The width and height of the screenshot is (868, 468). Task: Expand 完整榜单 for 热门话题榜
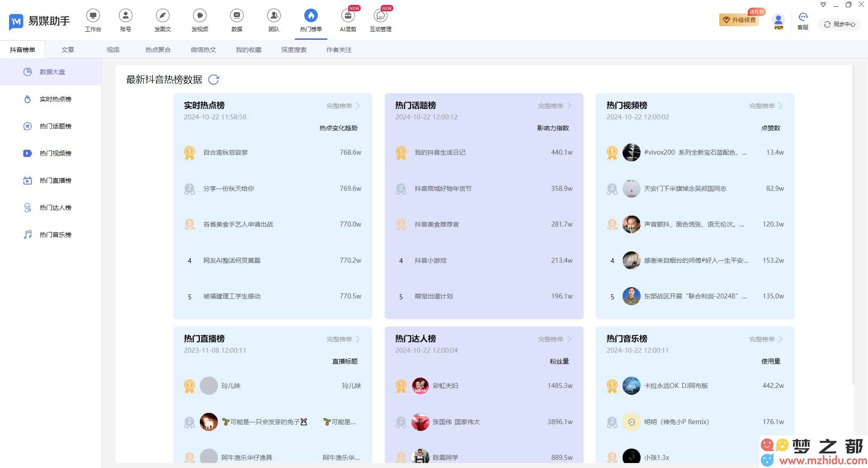click(x=555, y=106)
